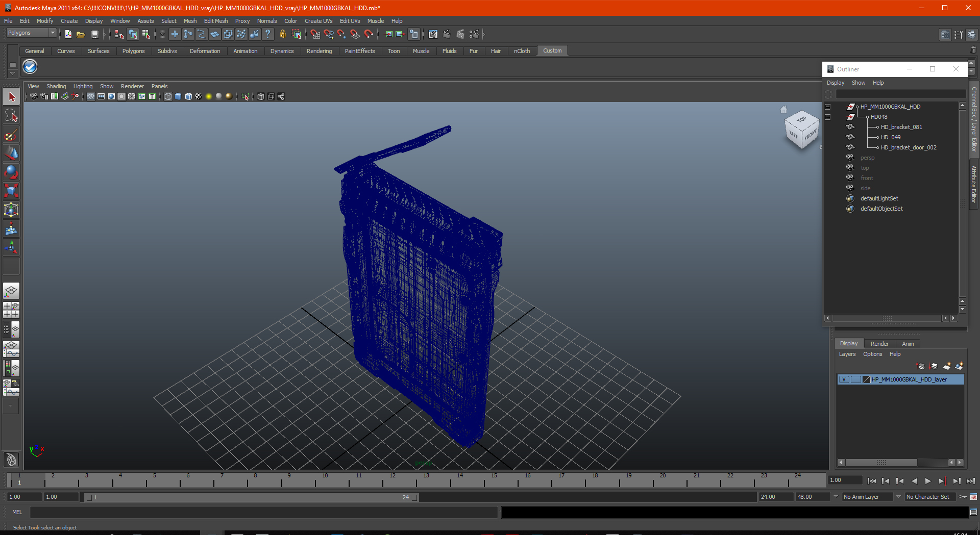Open the Polygons menu set dropdown
The width and height of the screenshot is (980, 535).
coord(31,33)
